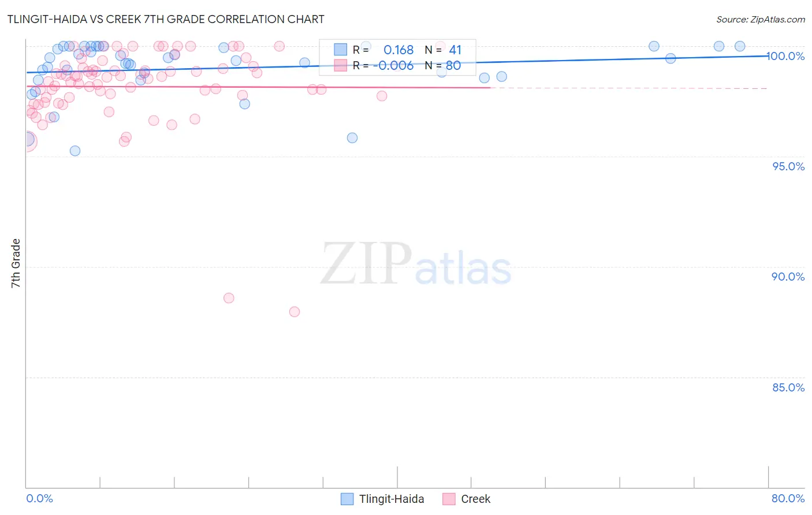Click the lowest pink Creek data point

(295, 312)
